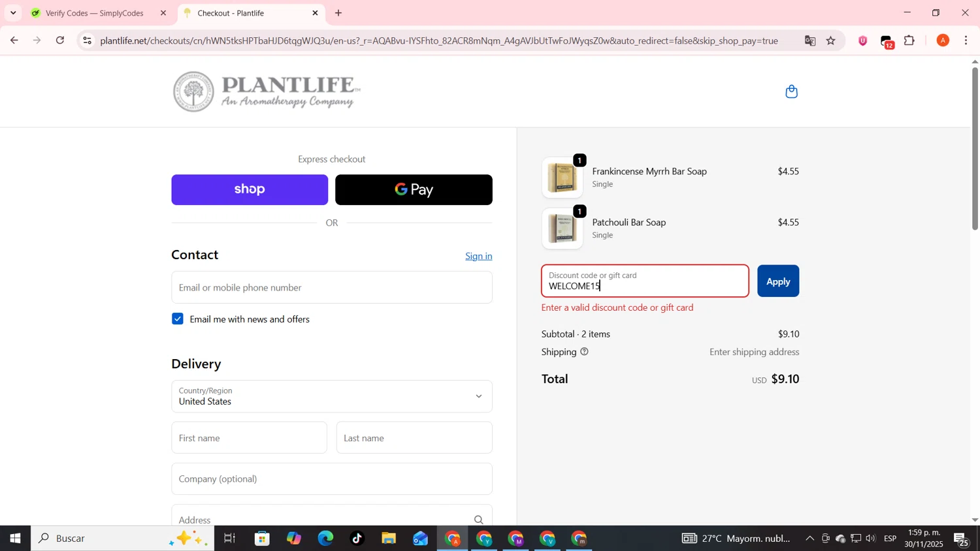Click the Company (optional) field
Viewport: 980px width, 551px height.
[332, 479]
